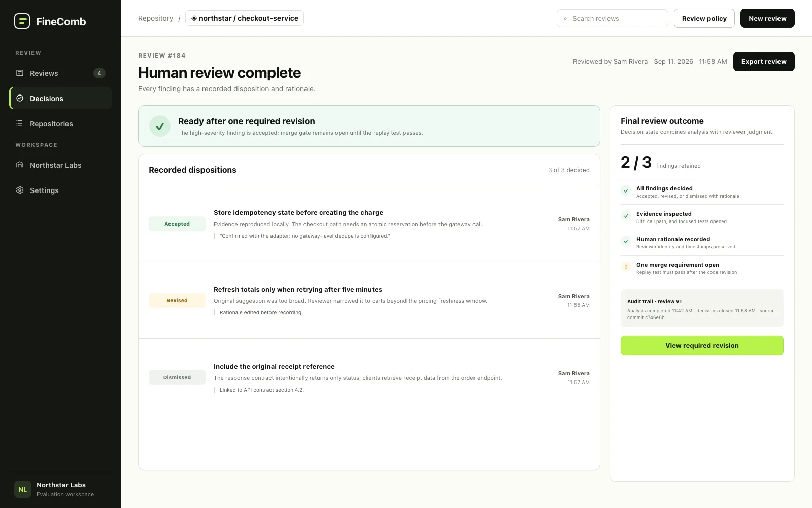
Task: Click the search magnifier icon
Action: (565, 19)
